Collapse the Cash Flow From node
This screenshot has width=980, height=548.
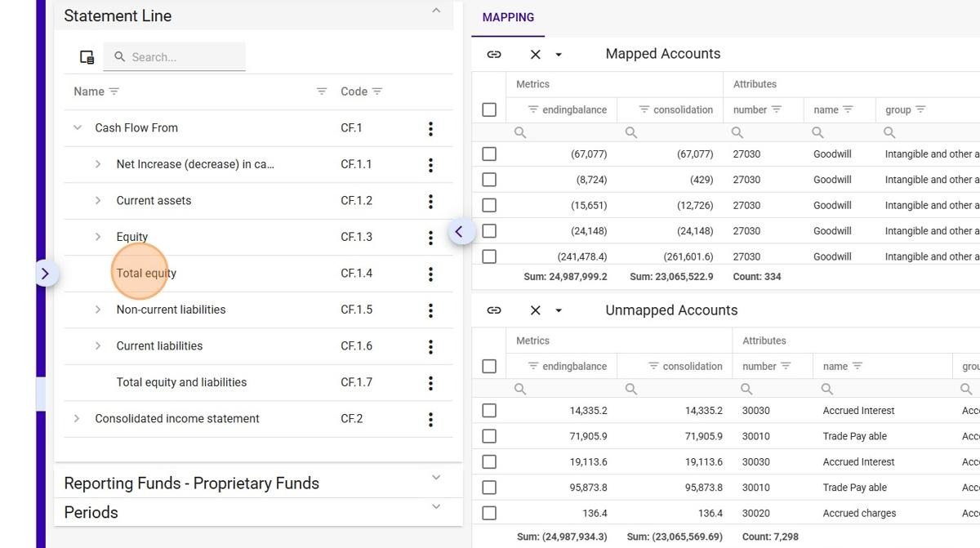point(78,127)
